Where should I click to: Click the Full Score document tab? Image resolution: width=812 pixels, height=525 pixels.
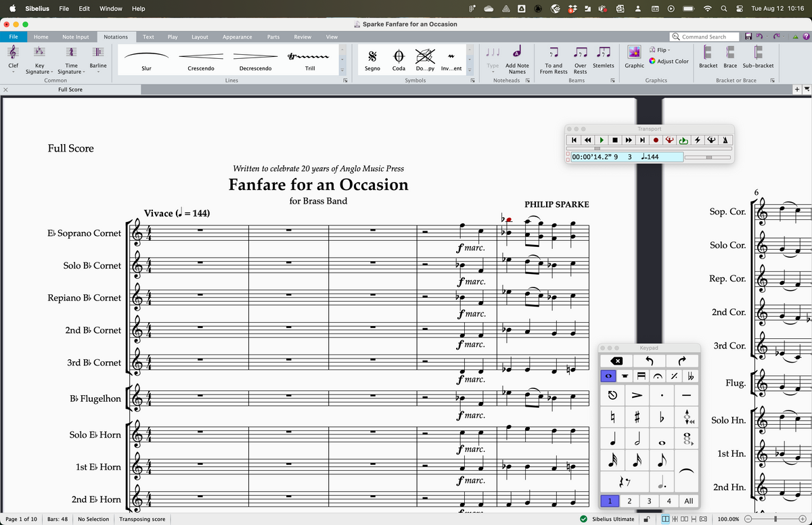[70, 89]
